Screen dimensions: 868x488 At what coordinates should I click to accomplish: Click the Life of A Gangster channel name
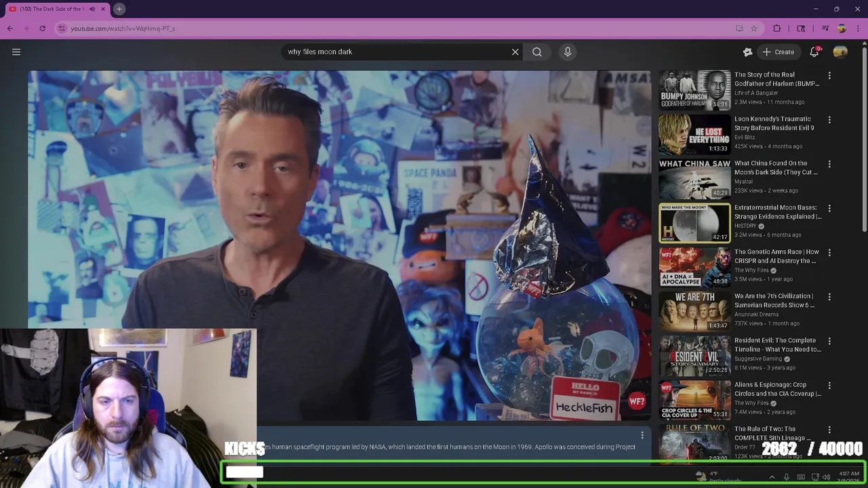757,93
